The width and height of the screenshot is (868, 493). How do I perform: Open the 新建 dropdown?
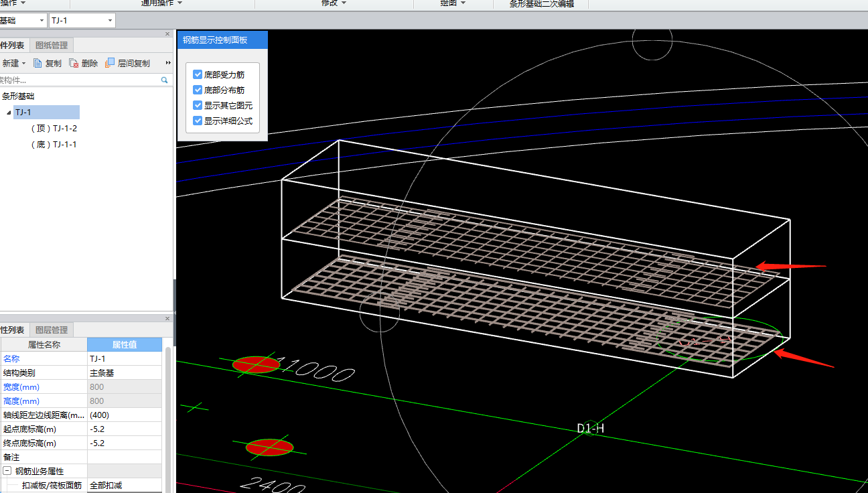point(13,64)
